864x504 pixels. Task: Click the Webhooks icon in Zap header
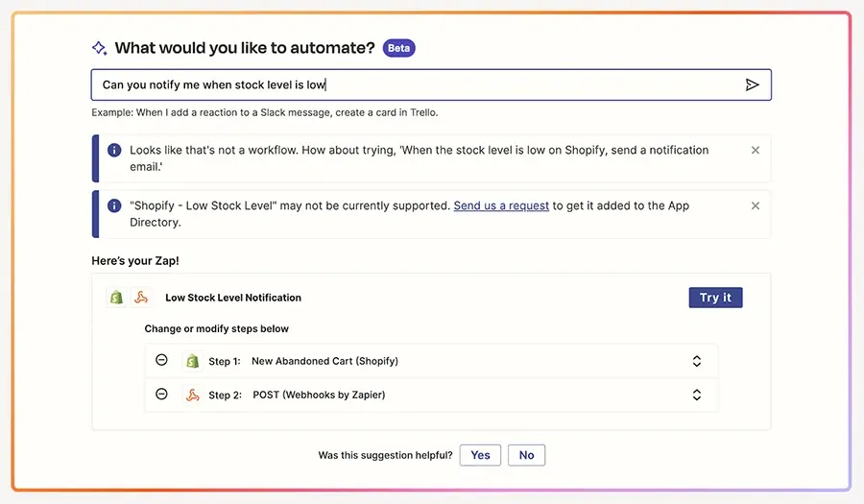[x=141, y=298]
